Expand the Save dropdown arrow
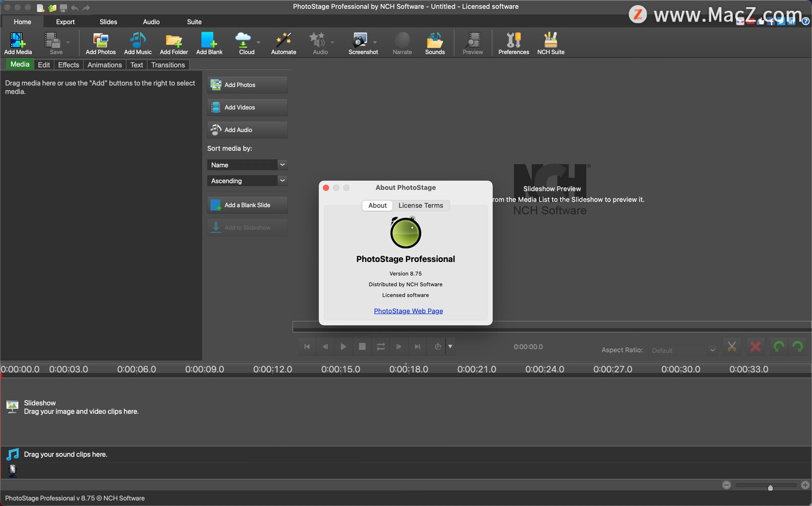 [68, 42]
